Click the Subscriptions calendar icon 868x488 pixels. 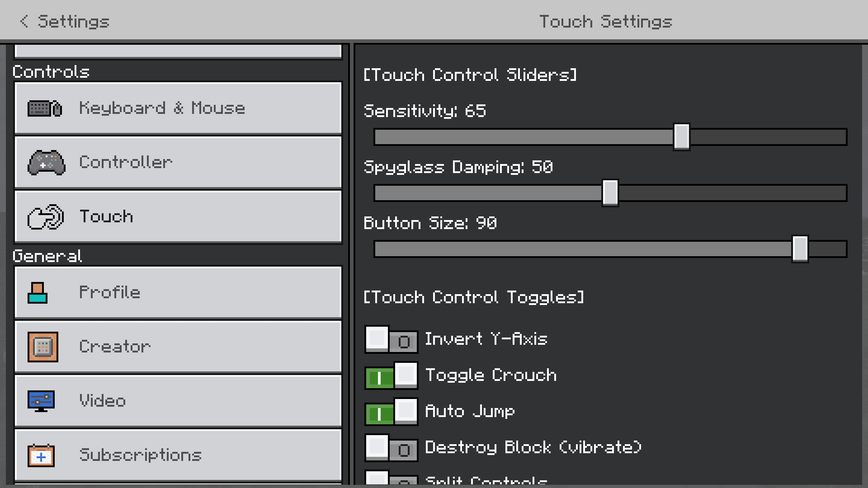tap(41, 455)
